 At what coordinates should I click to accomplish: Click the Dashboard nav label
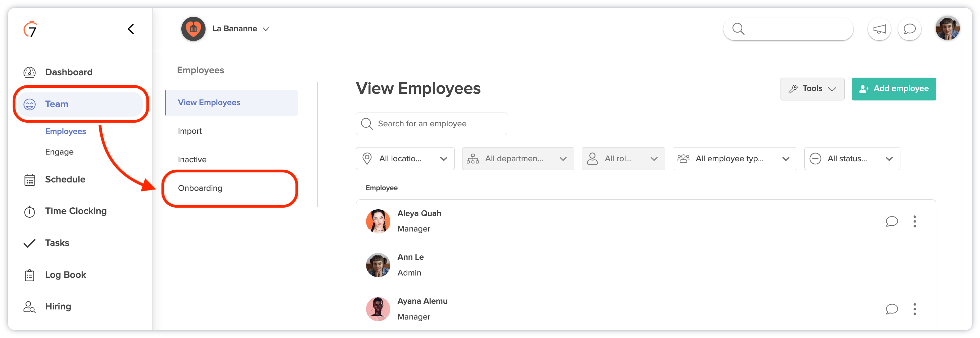tap(69, 72)
